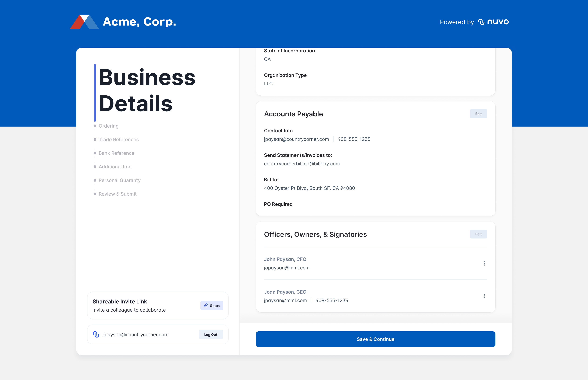Screen dimensions: 588x380
Task: Click the countrycornerbilling@billpay.com email
Action: pyautogui.click(x=301, y=164)
